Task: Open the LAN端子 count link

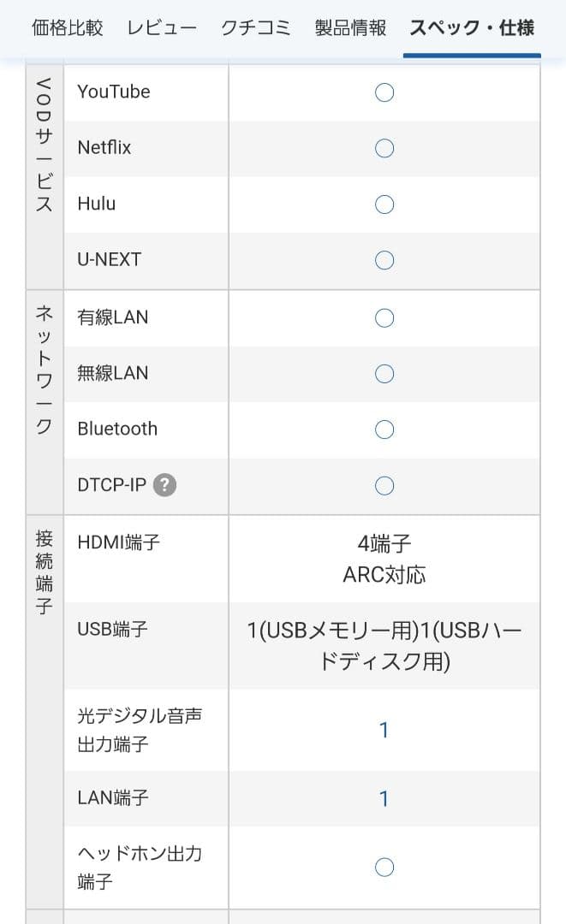Action: pos(384,797)
